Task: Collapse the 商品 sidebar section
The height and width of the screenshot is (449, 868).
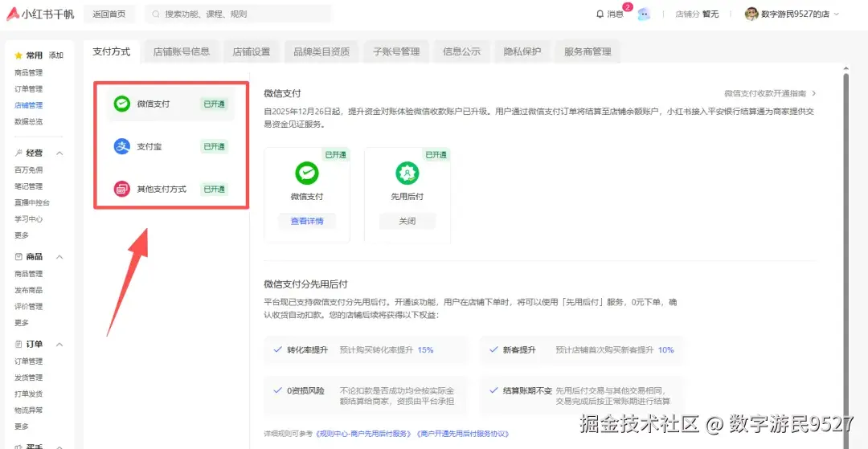Action: coord(59,256)
